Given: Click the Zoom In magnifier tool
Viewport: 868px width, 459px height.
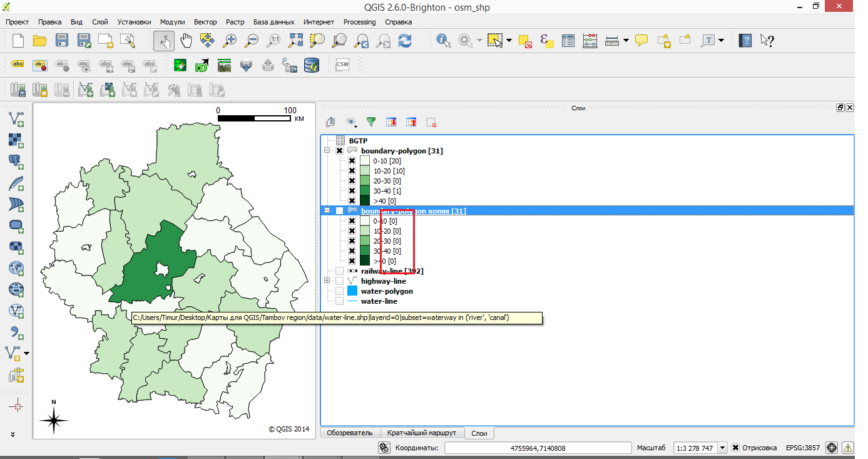Looking at the screenshot, I should coord(230,41).
